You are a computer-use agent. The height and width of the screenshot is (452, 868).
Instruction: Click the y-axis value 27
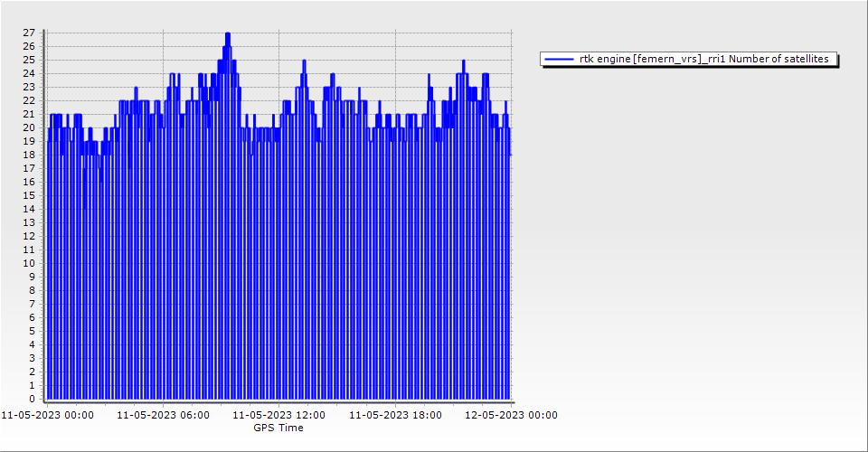(30, 33)
